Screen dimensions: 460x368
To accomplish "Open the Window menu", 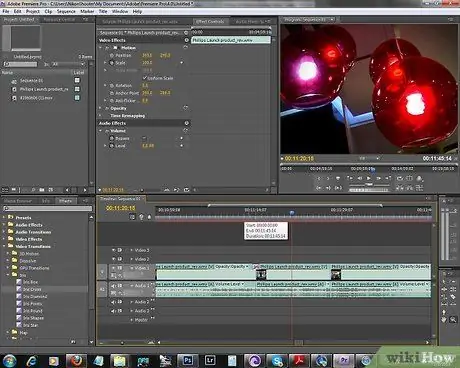I will pos(120,11).
